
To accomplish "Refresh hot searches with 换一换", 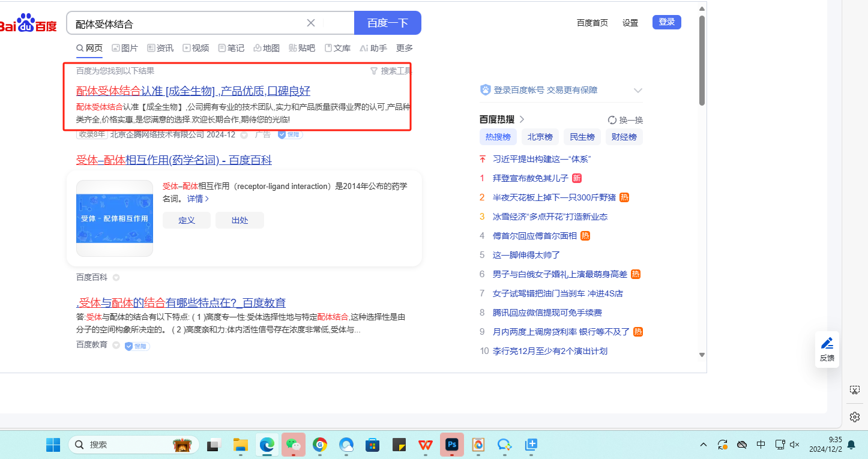I will 625,119.
